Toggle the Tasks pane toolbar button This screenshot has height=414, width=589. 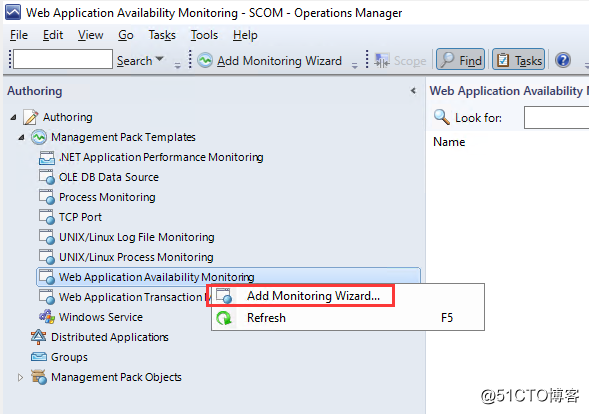point(518,60)
